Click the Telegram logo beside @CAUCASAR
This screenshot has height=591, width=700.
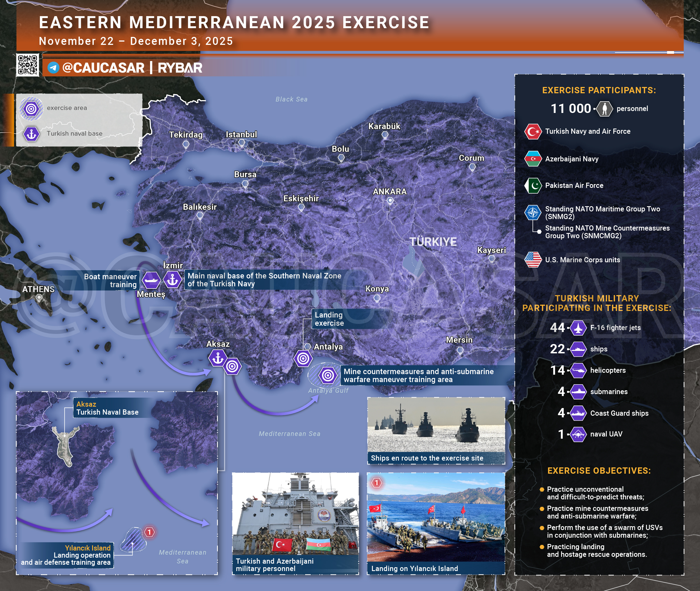pyautogui.click(x=53, y=68)
